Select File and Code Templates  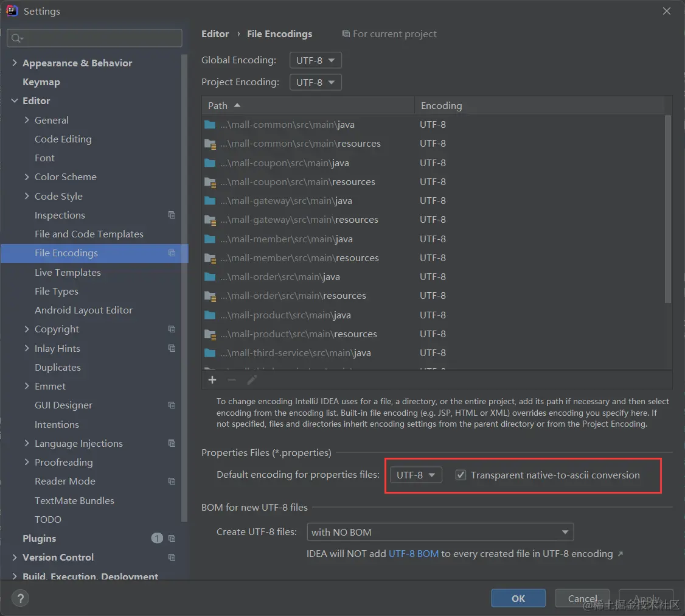[89, 234]
